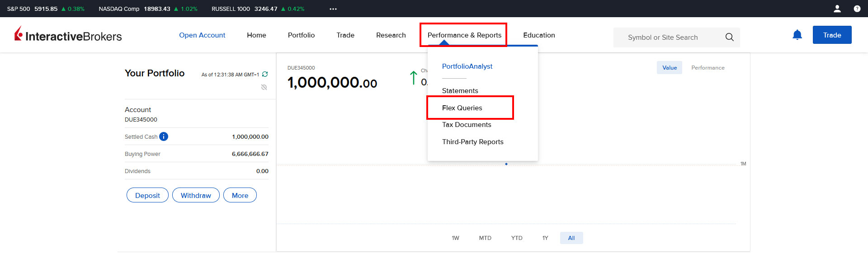Image resolution: width=868 pixels, height=263 pixels.
Task: Click the Withdraw button
Action: (196, 195)
